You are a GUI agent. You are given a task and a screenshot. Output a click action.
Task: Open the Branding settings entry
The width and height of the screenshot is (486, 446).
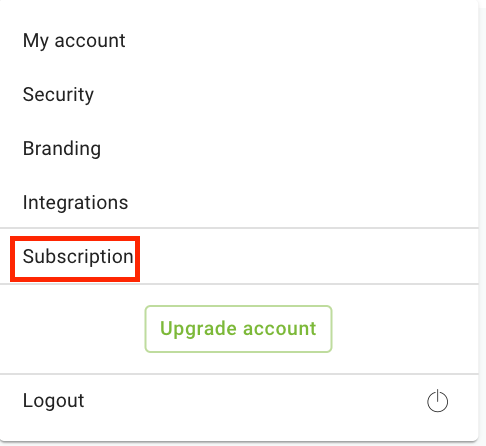click(x=239, y=149)
